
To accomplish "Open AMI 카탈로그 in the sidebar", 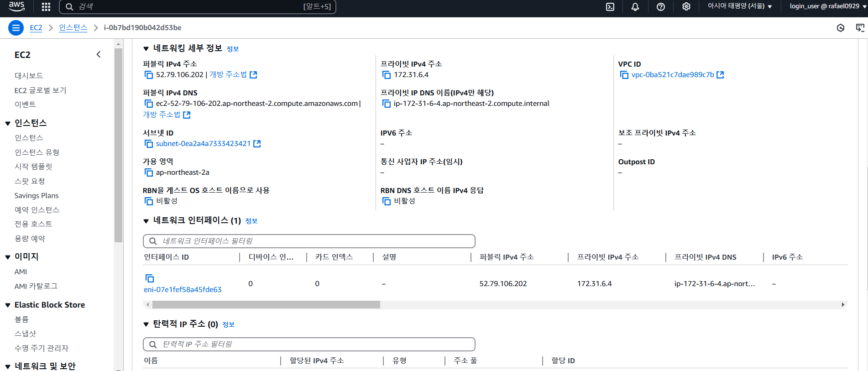I will (x=36, y=286).
